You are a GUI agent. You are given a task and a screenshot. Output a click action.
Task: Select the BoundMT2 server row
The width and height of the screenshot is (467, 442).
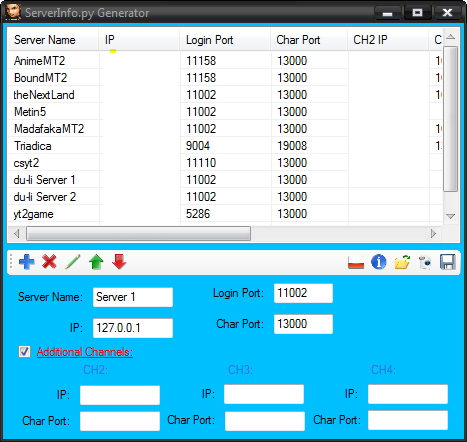[x=225, y=78]
